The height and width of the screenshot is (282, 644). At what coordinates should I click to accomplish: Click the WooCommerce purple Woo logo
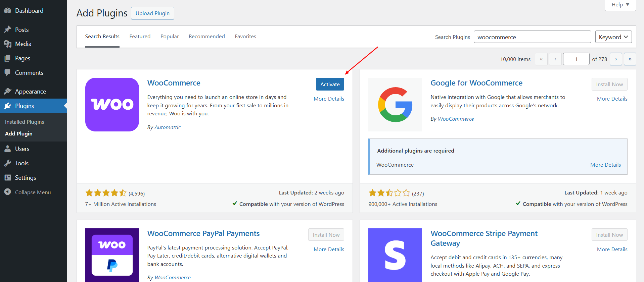coord(112,105)
